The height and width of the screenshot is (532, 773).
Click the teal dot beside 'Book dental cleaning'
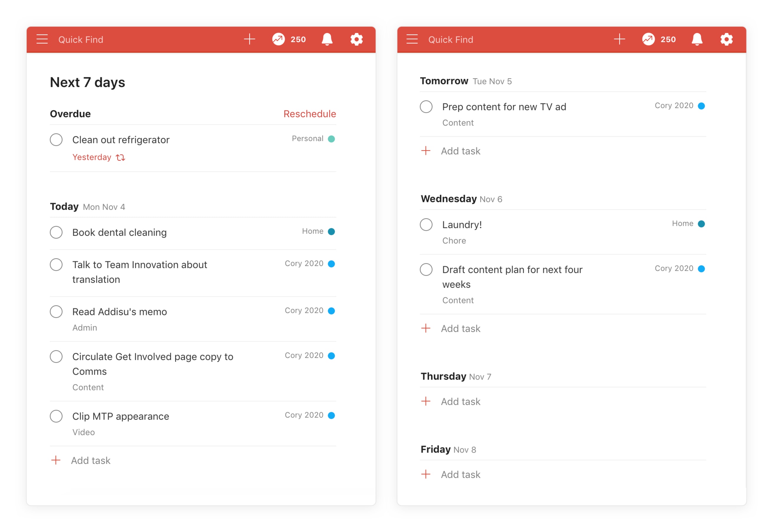coord(331,231)
